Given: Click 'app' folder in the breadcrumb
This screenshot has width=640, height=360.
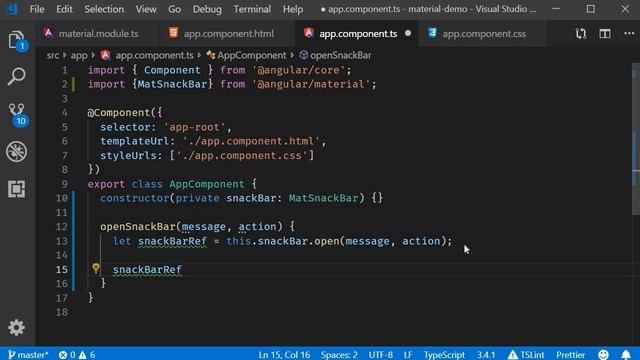Looking at the screenshot, I should (x=79, y=55).
